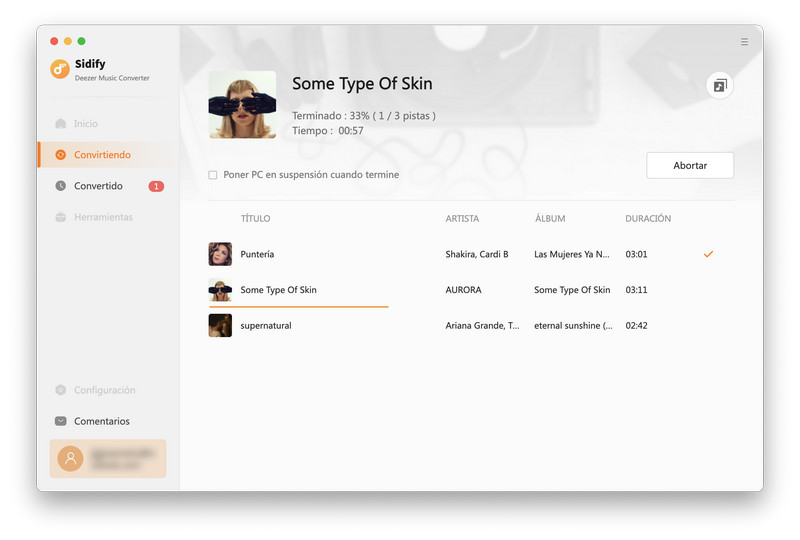The height and width of the screenshot is (540, 800).
Task: Click the ARTISTA column header
Action: click(x=462, y=218)
